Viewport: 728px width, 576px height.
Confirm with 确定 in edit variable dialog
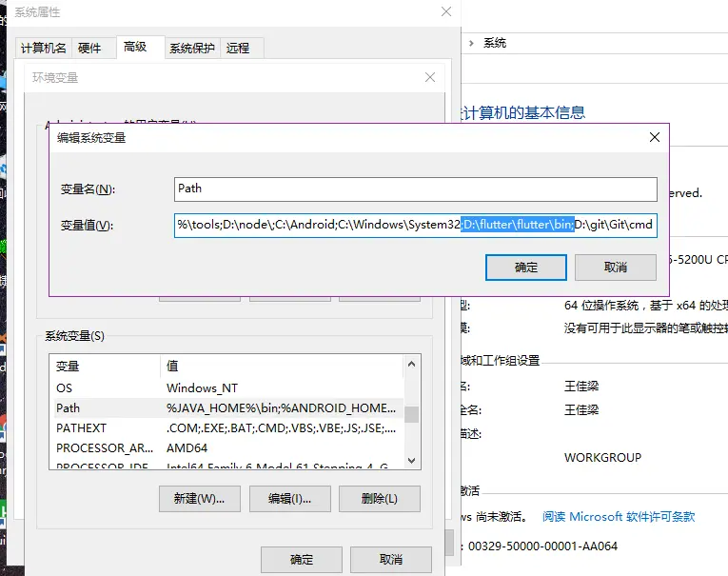click(526, 268)
